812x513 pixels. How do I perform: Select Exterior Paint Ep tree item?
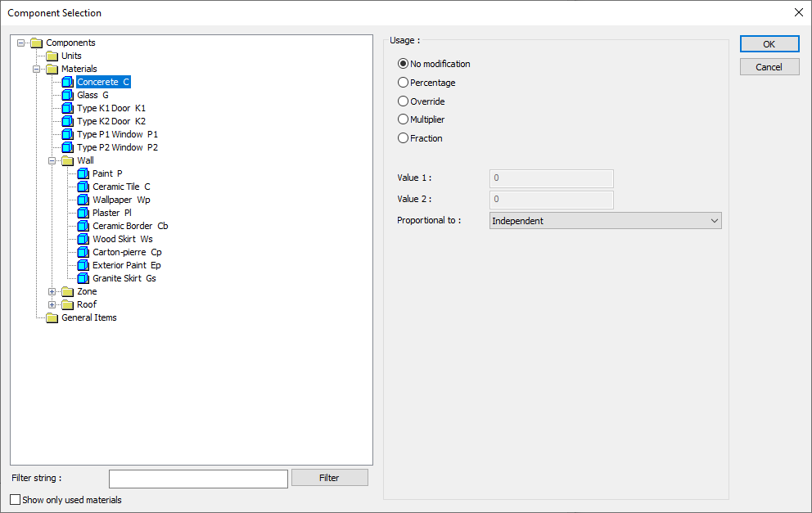pos(127,265)
